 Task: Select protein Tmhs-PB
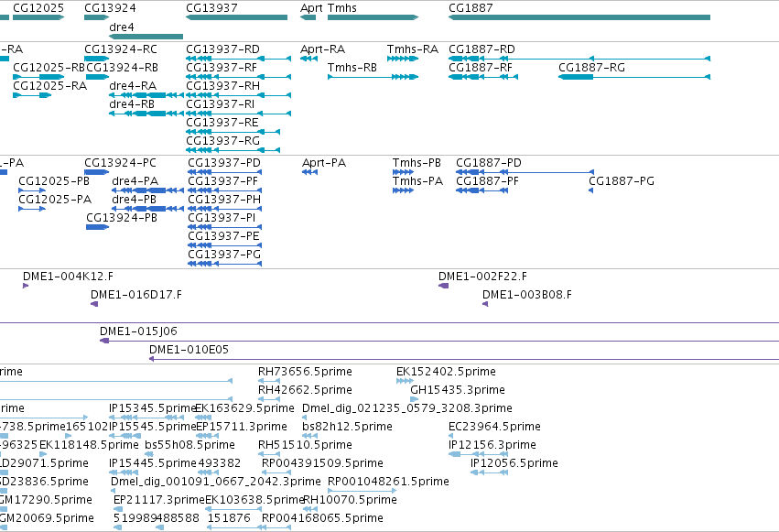403,172
